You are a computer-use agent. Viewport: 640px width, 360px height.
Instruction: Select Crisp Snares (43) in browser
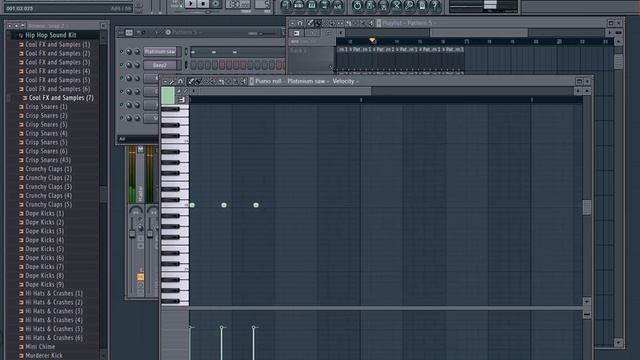click(x=48, y=160)
